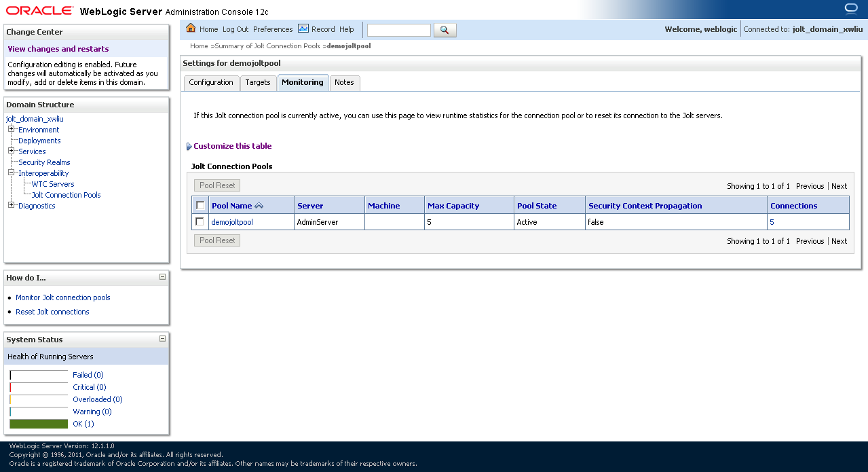Select the Monitoring tab
The image size is (868, 472).
point(303,82)
